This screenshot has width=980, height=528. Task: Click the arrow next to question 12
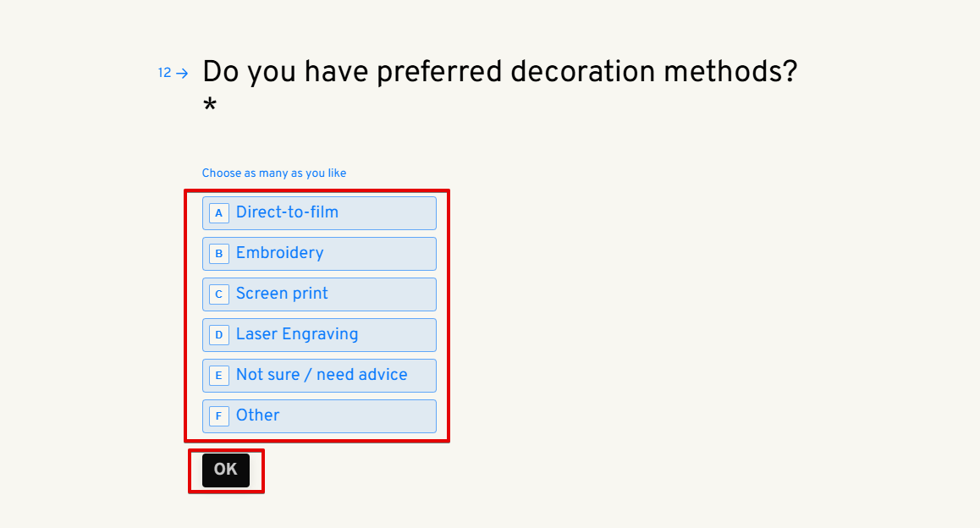point(183,74)
